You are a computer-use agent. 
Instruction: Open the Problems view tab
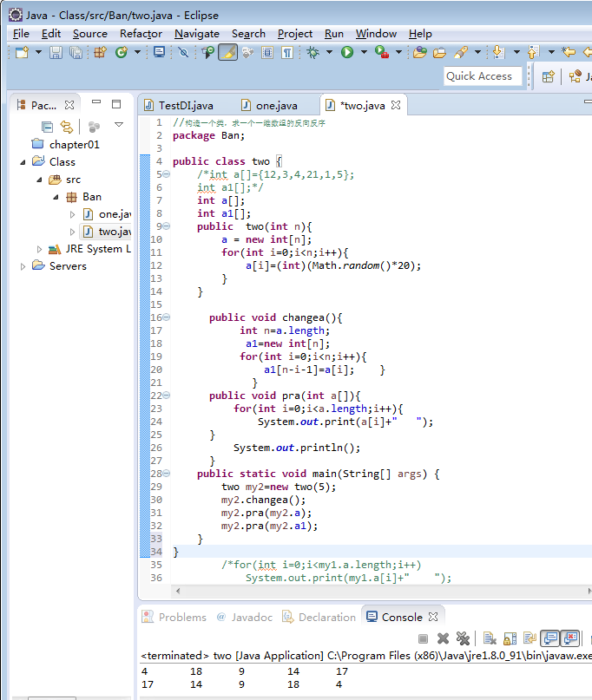point(182,617)
